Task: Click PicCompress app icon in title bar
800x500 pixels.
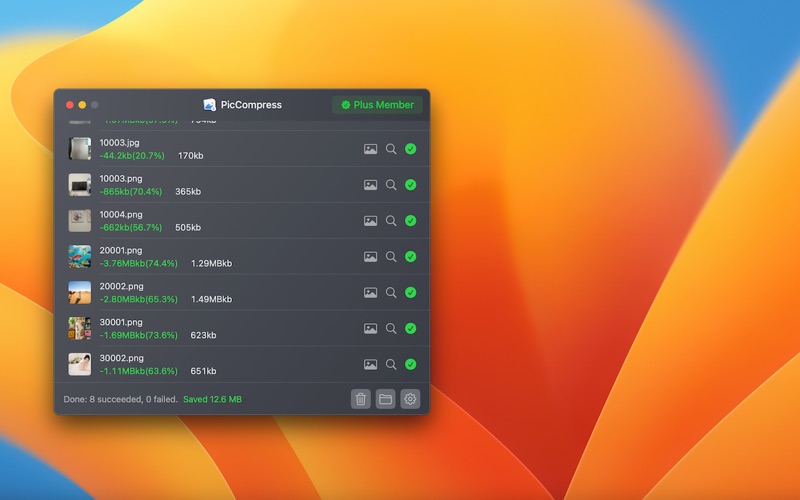Action: click(x=209, y=105)
